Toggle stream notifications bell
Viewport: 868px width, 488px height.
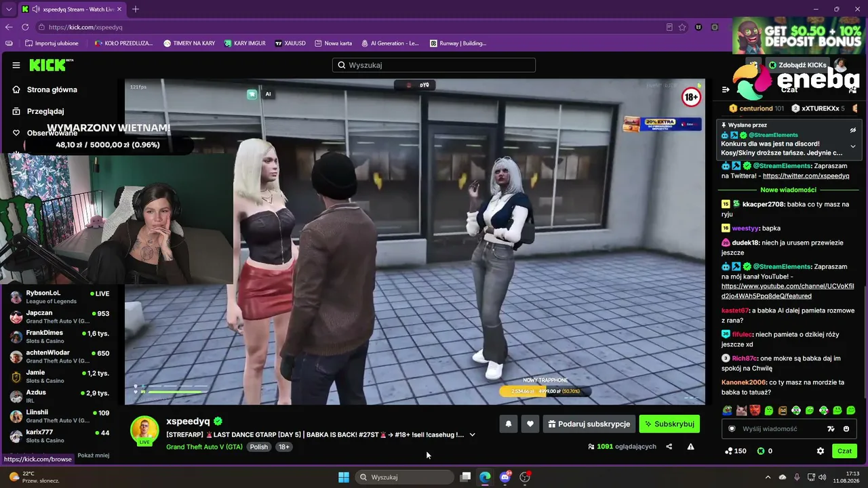pyautogui.click(x=509, y=424)
